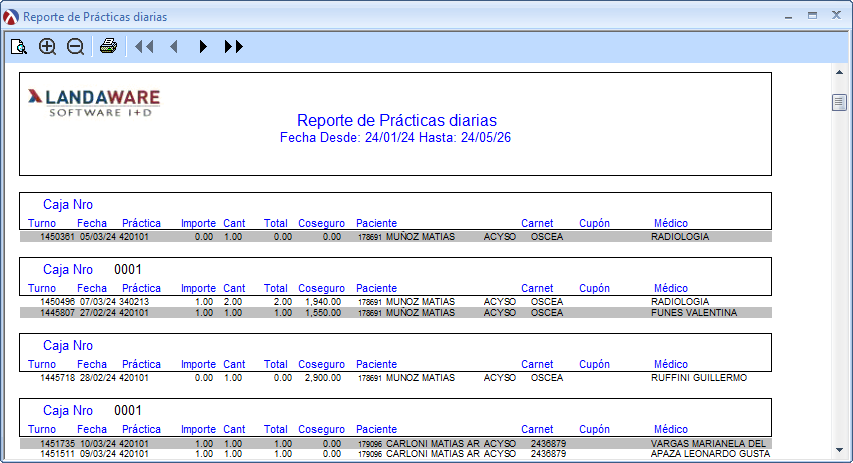The width and height of the screenshot is (853, 463).
Task: Click médico VARGAS MARIANELA DEL
Action: tap(708, 444)
